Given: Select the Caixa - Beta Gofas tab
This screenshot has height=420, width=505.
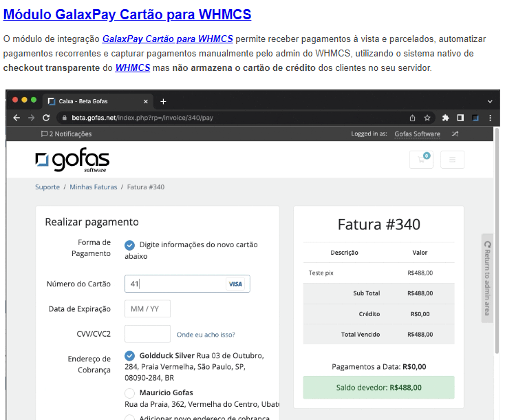Looking at the screenshot, I should (x=98, y=101).
